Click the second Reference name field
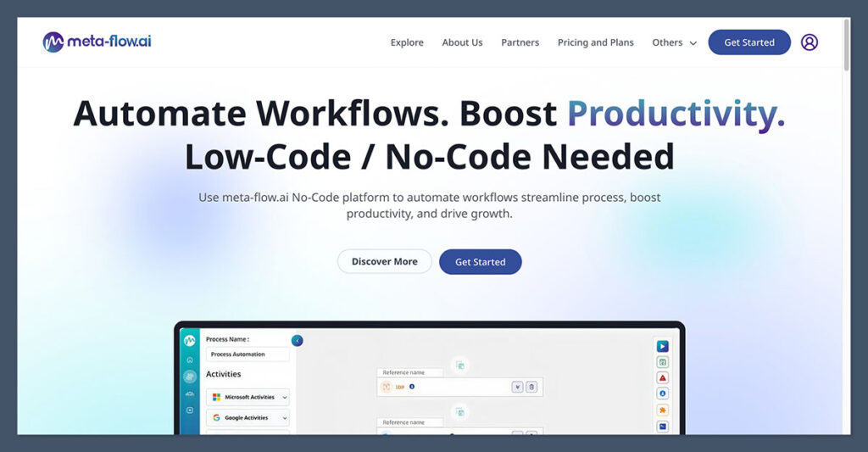The width and height of the screenshot is (868, 452). (409, 422)
